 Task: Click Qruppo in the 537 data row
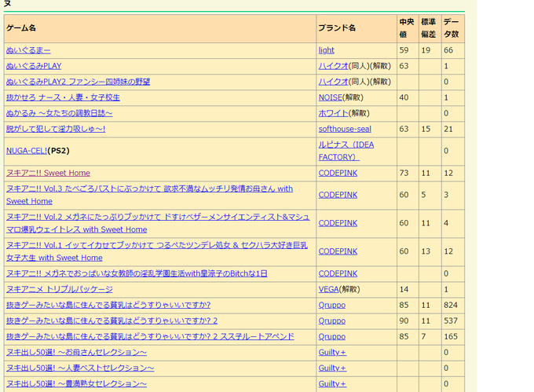(x=332, y=321)
